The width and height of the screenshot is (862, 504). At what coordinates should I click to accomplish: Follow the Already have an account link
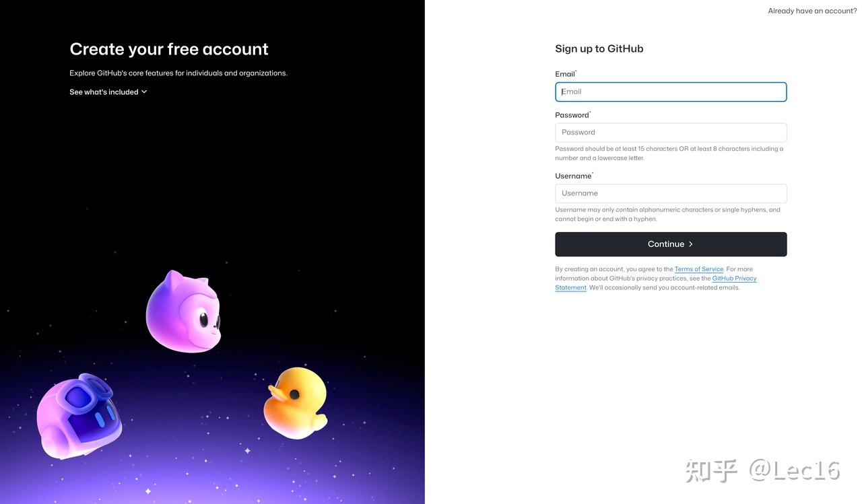[x=812, y=11]
